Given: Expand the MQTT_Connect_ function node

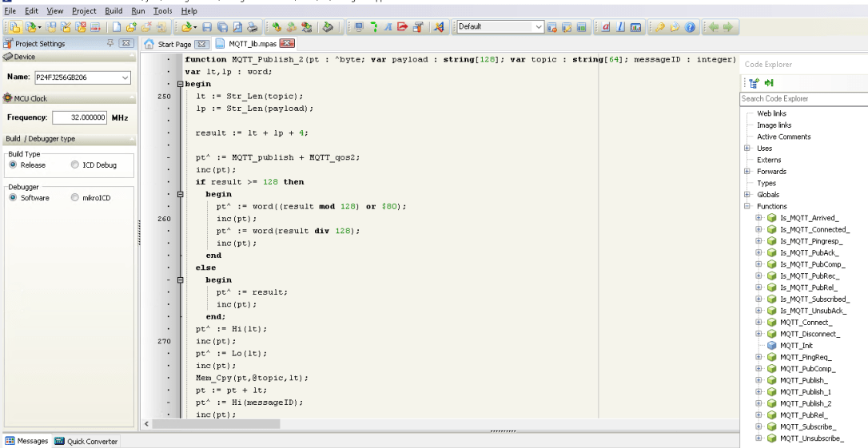Looking at the screenshot, I should 759,323.
